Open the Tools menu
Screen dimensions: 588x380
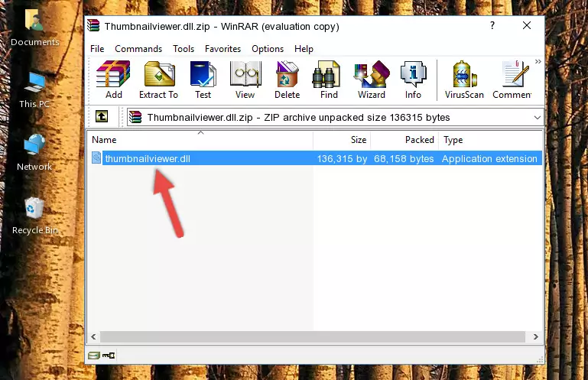click(184, 49)
